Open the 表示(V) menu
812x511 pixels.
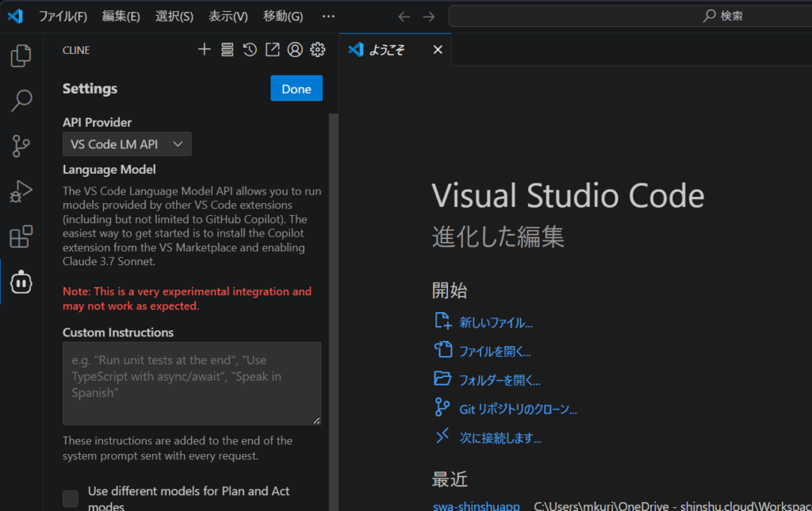click(228, 17)
